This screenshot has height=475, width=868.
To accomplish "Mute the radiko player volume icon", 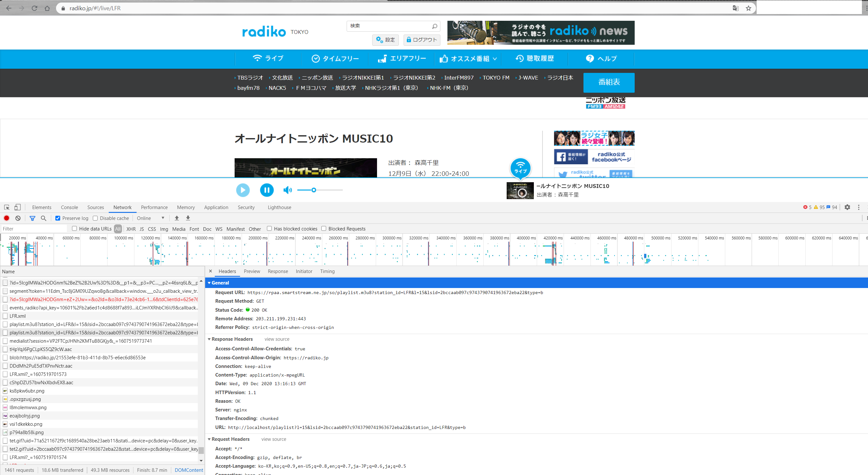I will (287, 190).
